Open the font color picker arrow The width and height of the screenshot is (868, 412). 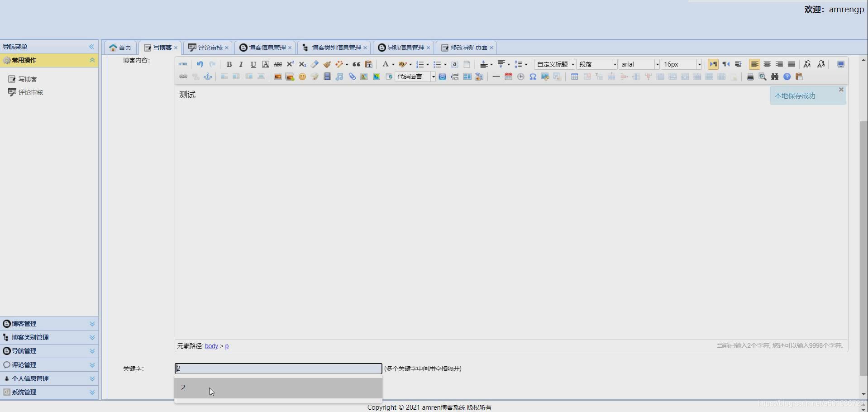[393, 64]
